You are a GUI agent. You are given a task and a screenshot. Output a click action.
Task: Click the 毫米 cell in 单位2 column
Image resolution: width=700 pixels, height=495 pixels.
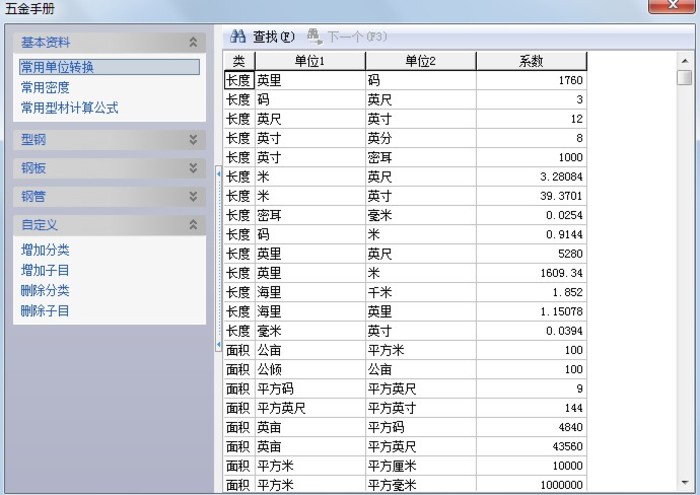(421, 215)
